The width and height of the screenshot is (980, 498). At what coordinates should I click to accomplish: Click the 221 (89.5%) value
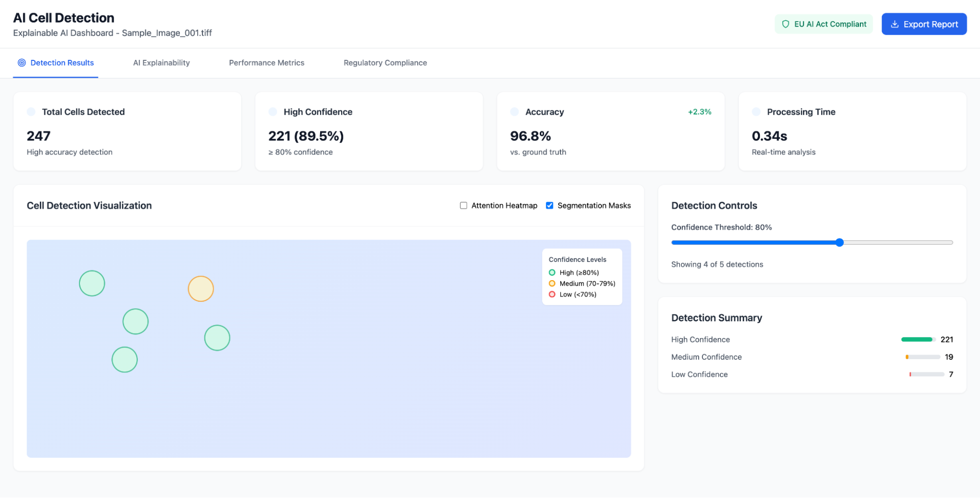tap(306, 136)
